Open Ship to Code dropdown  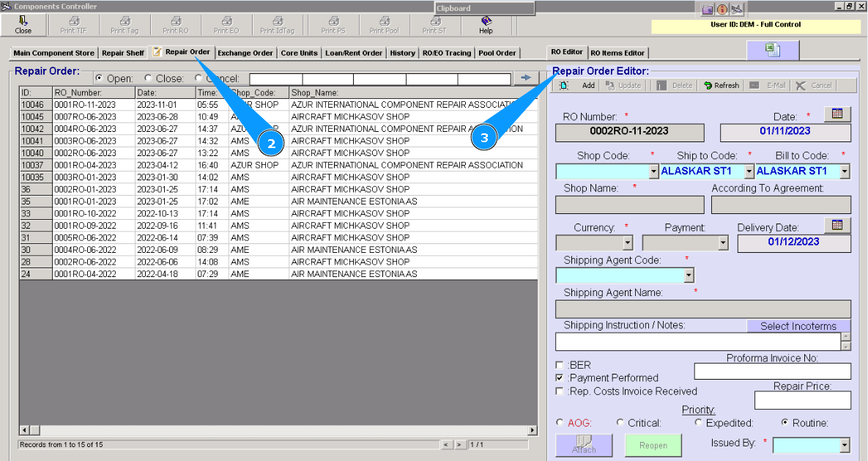pyautogui.click(x=749, y=172)
